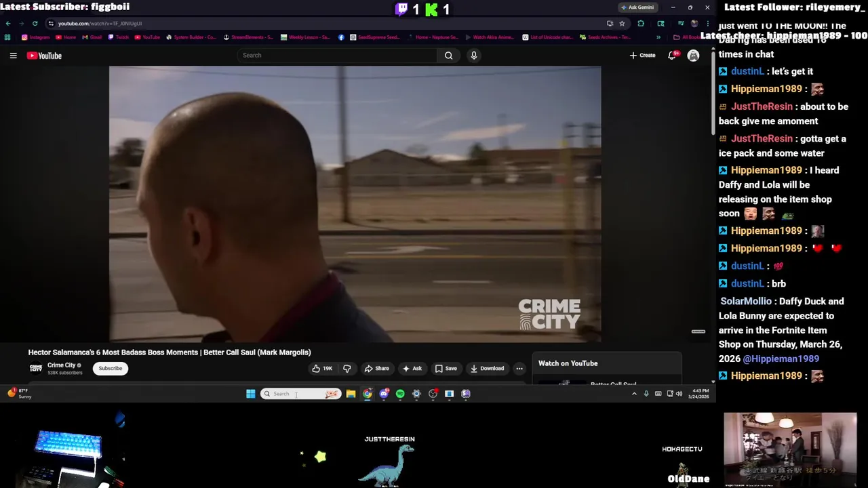The height and width of the screenshot is (488, 868).
Task: Go back with the browser back arrow
Action: [8, 24]
